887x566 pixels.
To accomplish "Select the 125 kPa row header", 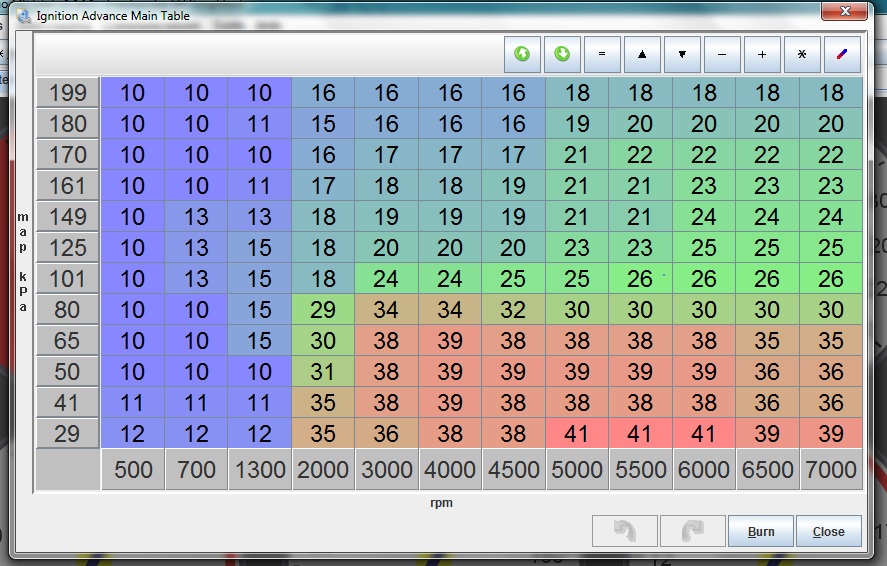I will tap(68, 248).
